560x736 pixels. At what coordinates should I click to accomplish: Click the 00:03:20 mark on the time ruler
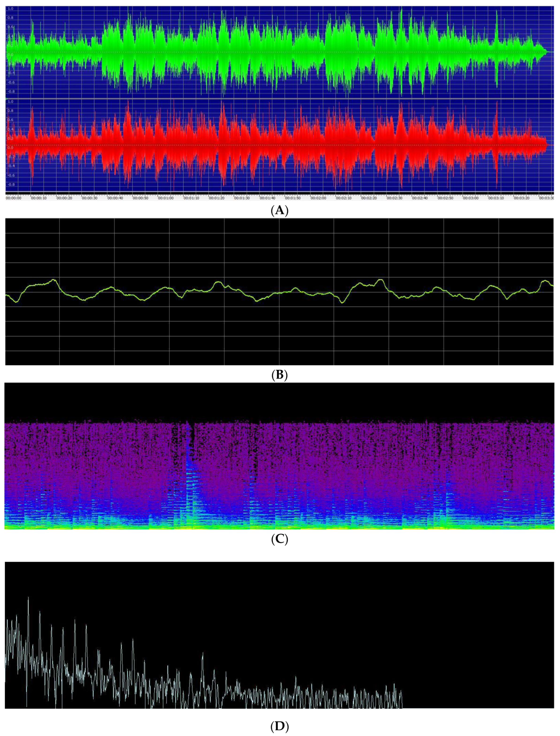(x=522, y=198)
